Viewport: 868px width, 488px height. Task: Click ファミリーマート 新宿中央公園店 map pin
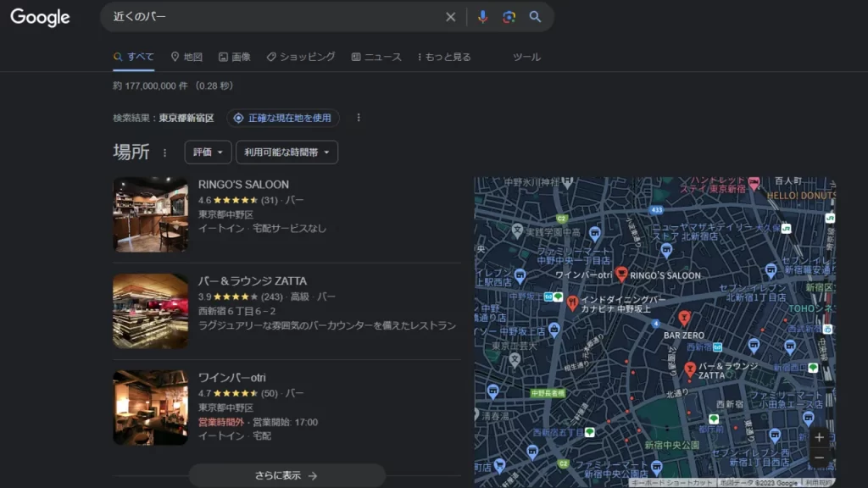[x=657, y=467]
